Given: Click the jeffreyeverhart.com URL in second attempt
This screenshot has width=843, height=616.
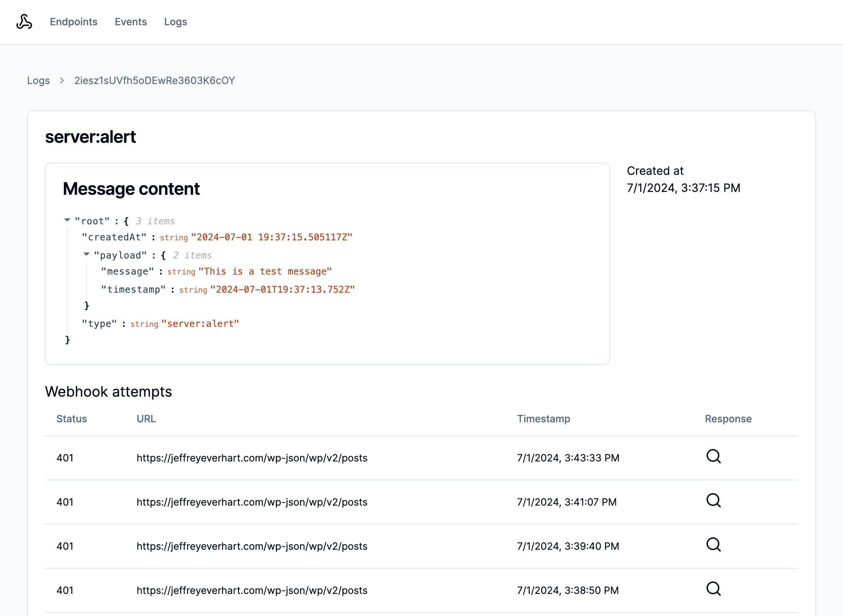Looking at the screenshot, I should (252, 502).
